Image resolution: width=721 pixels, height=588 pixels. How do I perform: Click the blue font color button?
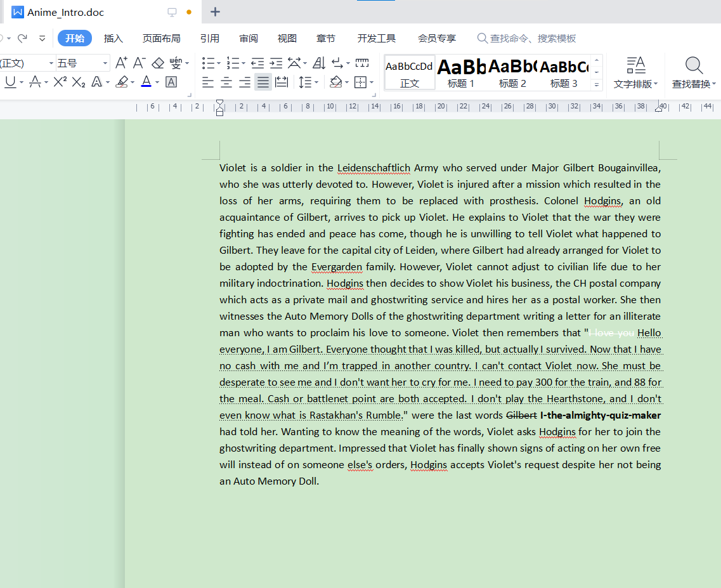[146, 82]
